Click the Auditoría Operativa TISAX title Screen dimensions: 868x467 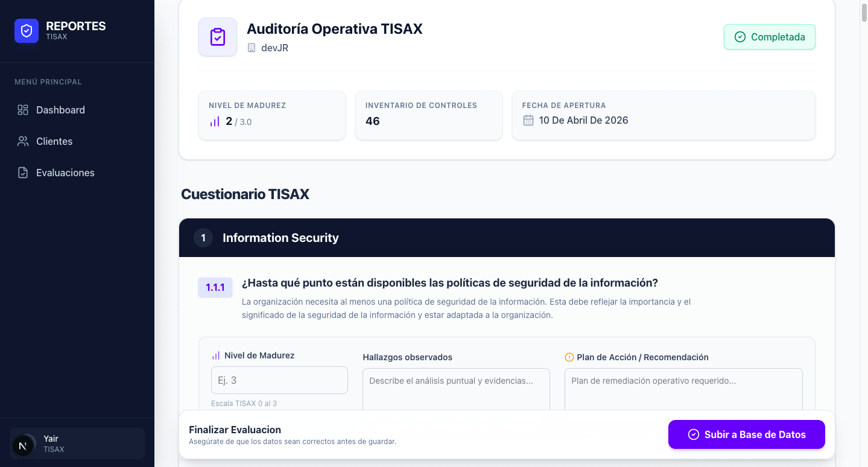335,28
